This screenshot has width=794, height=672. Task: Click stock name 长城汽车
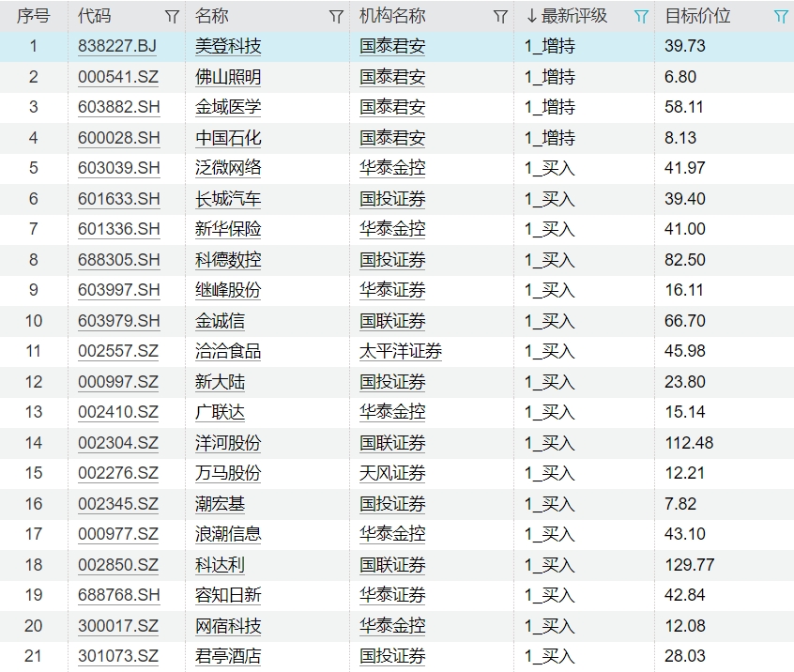(228, 199)
